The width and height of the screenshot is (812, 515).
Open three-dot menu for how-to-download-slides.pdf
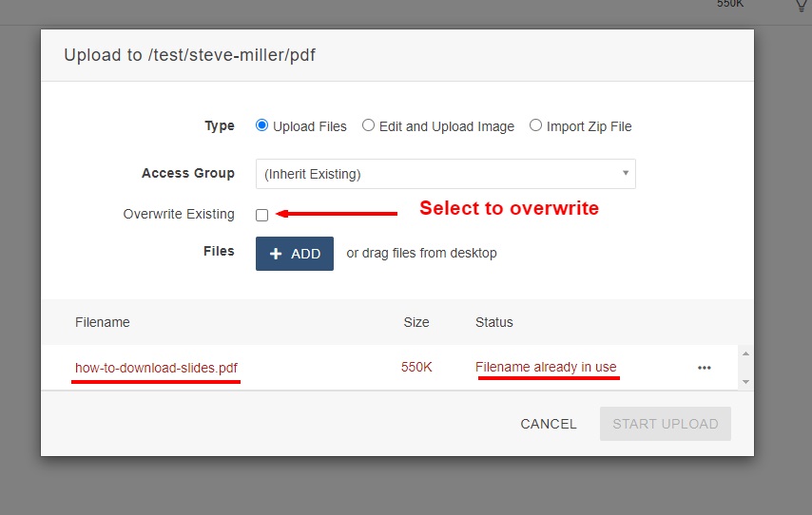click(705, 368)
